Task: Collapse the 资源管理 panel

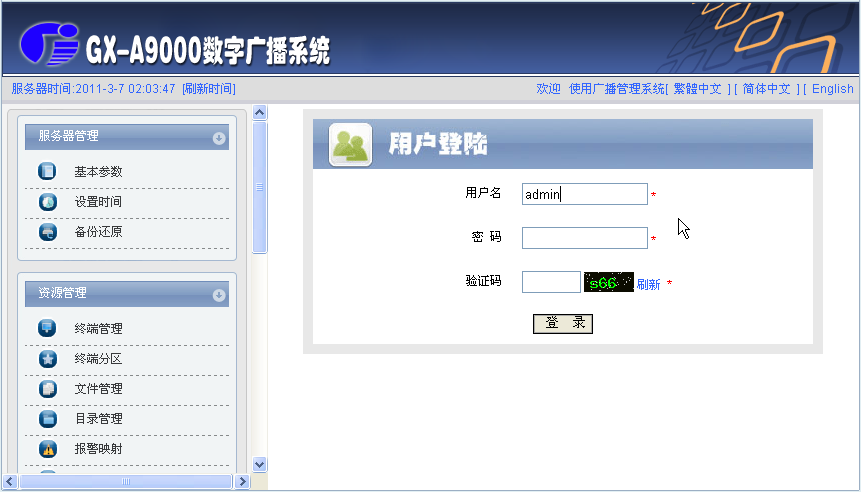Action: point(219,295)
